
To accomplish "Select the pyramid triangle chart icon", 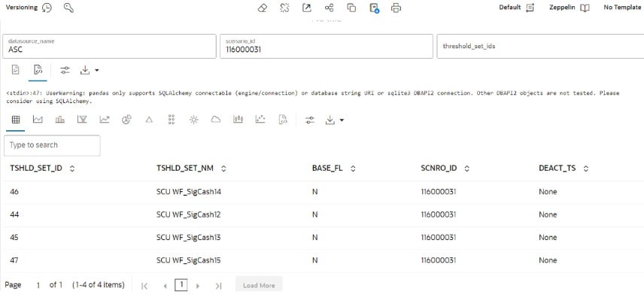I will point(149,120).
